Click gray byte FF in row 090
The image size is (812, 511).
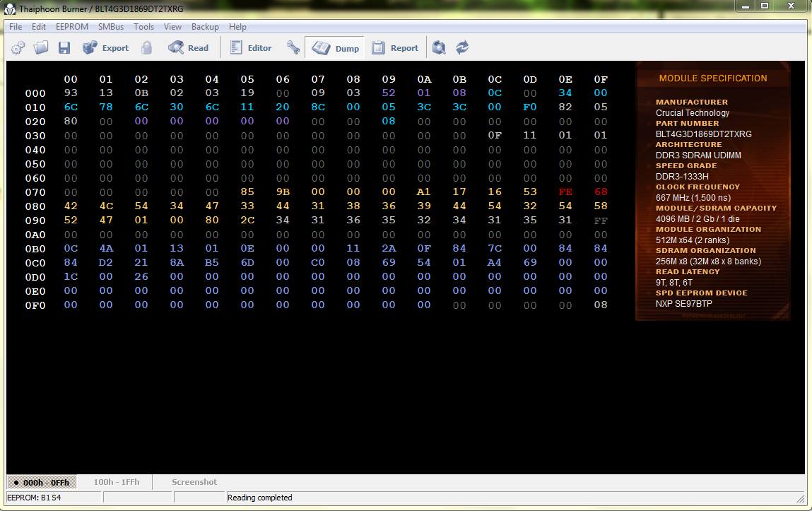[x=600, y=221]
